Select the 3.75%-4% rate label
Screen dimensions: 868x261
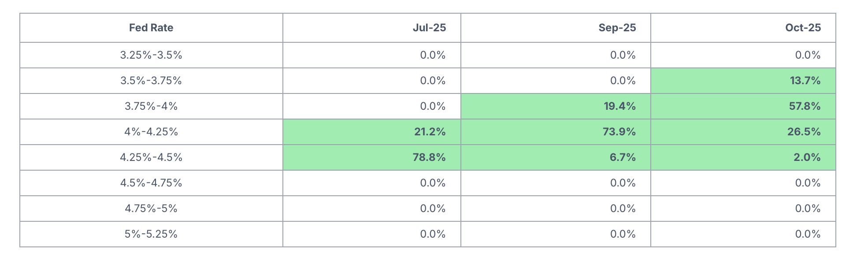coord(151,106)
